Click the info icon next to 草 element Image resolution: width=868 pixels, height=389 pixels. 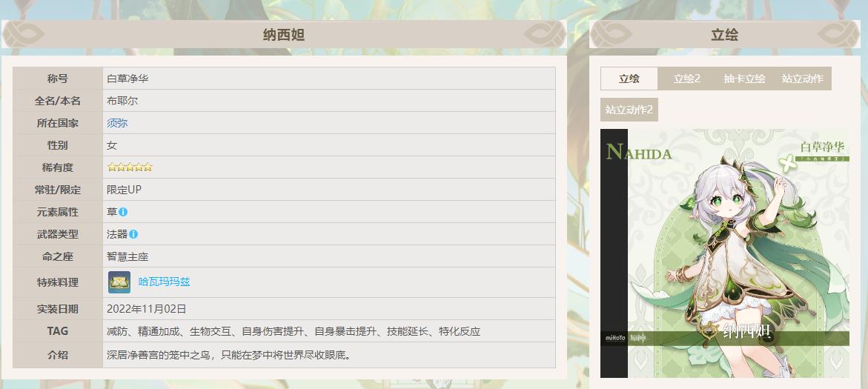pyautogui.click(x=123, y=212)
